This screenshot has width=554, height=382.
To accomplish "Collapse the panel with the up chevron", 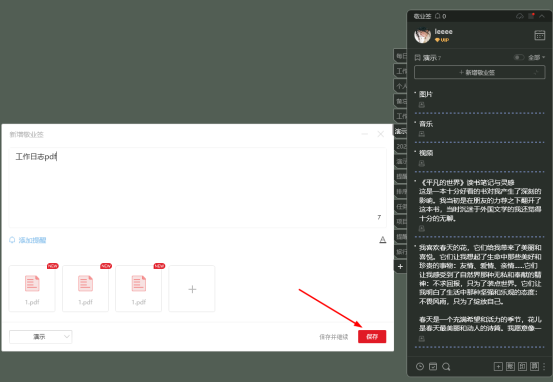I will click(542, 16).
